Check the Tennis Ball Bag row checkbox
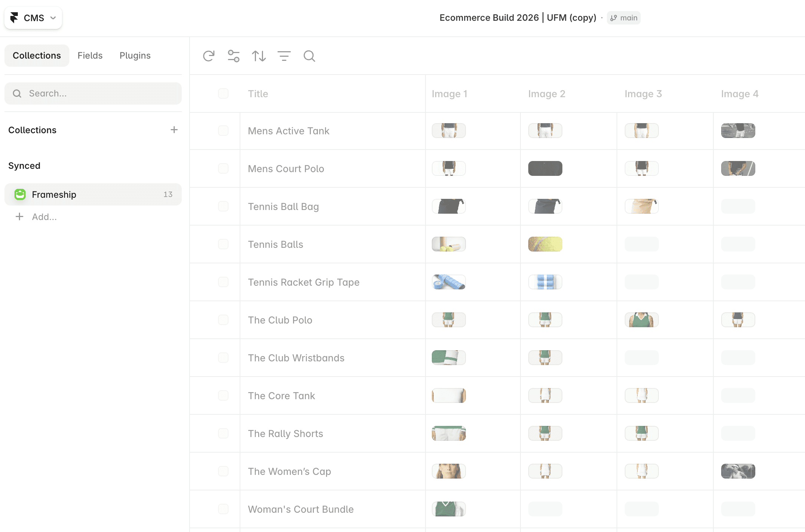The height and width of the screenshot is (532, 805). click(x=223, y=206)
